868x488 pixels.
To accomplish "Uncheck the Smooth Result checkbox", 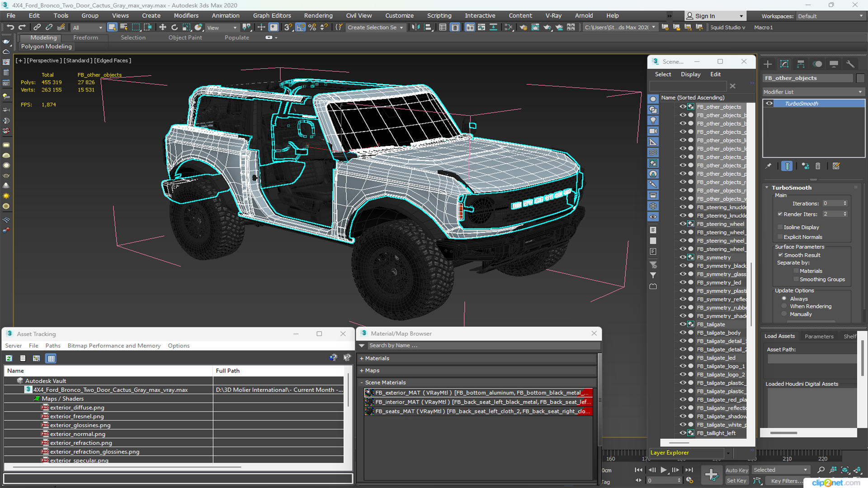I will click(x=781, y=255).
